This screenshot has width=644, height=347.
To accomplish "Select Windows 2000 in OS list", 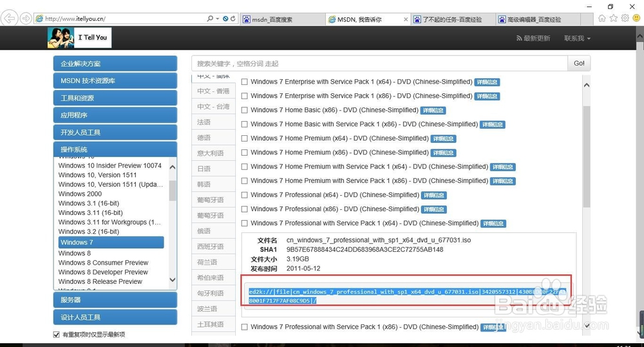I will (x=80, y=194).
